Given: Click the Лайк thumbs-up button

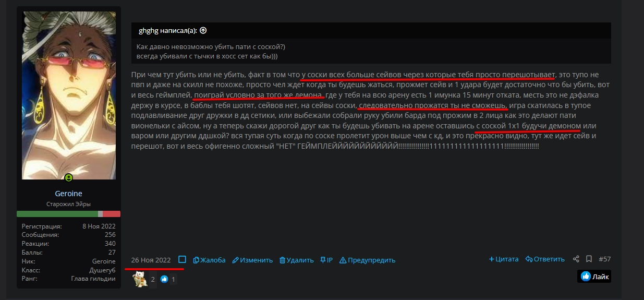Looking at the screenshot, I should point(594,277).
